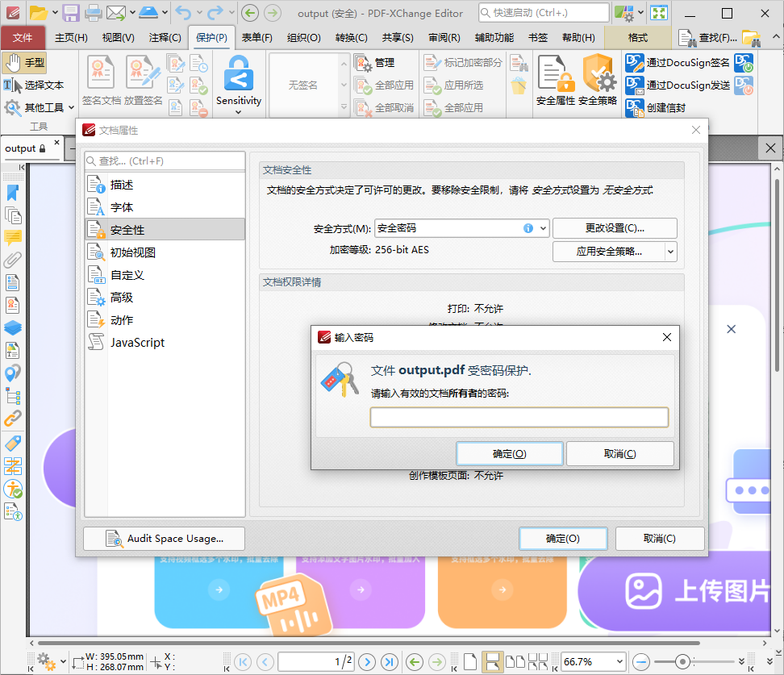Open the 66.7% zoom level dropdown
Viewport: 784px width, 675px height.
593,661
